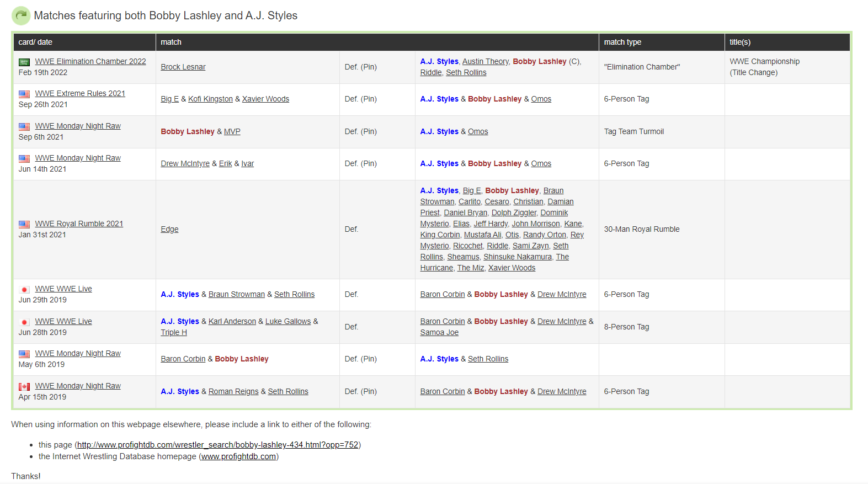
Task: Click the 30-Man Royal Rumble match type text
Action: tap(642, 229)
